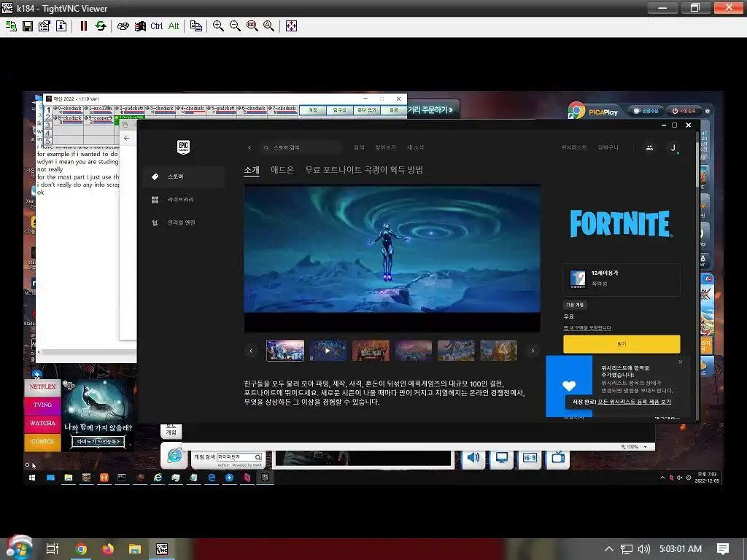The height and width of the screenshot is (560, 747).
Task: Select the fourth carousel thumbnail
Action: point(414,351)
